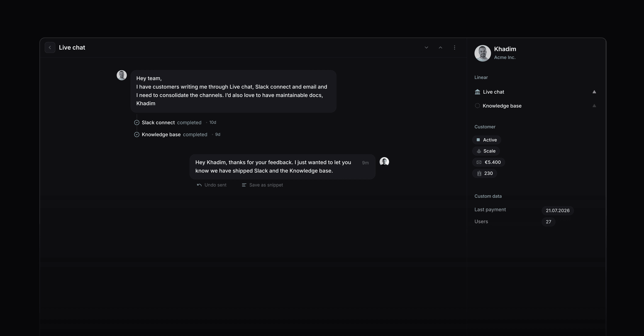This screenshot has width=644, height=336.
Task: Expand the Knowledge base Linear issue triangle
Action: (594, 106)
